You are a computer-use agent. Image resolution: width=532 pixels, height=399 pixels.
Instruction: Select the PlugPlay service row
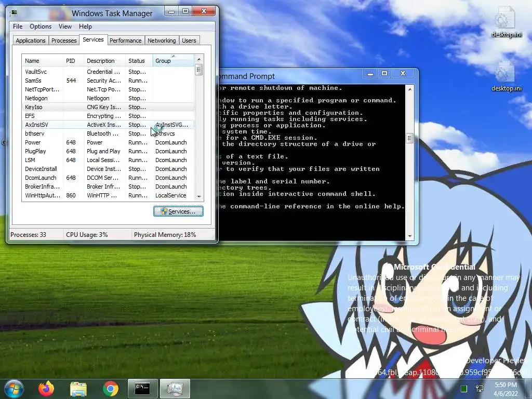[x=108, y=151]
